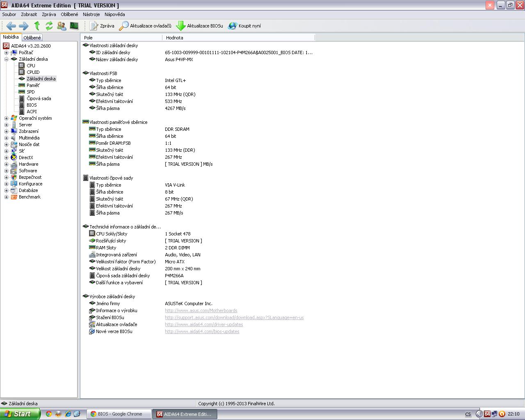Select the Jméno firmy row
The height and width of the screenshot is (420, 525).
[x=198, y=304]
